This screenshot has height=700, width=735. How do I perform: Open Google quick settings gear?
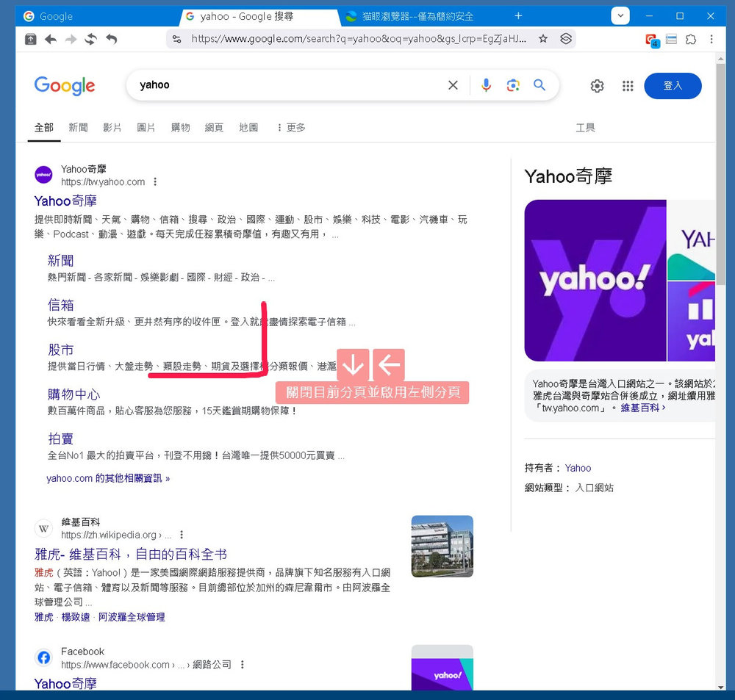pyautogui.click(x=597, y=86)
